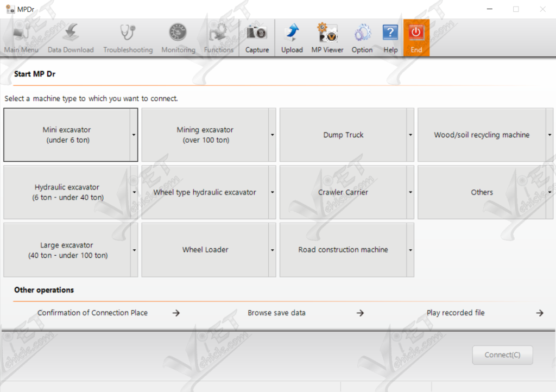Click the Help question mark icon

tap(390, 34)
